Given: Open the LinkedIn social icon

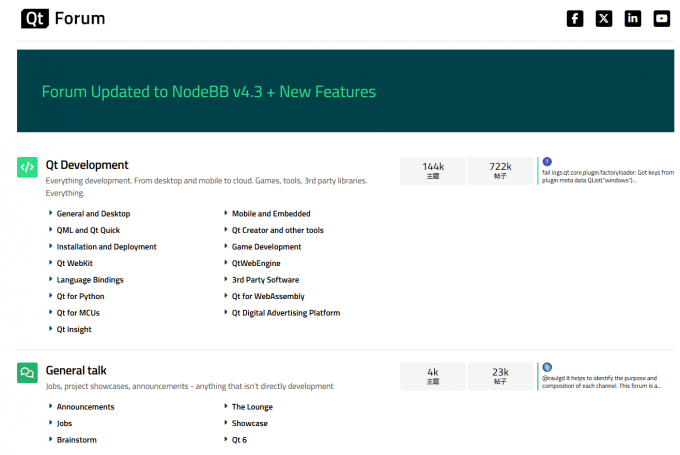Looking at the screenshot, I should click(x=633, y=18).
